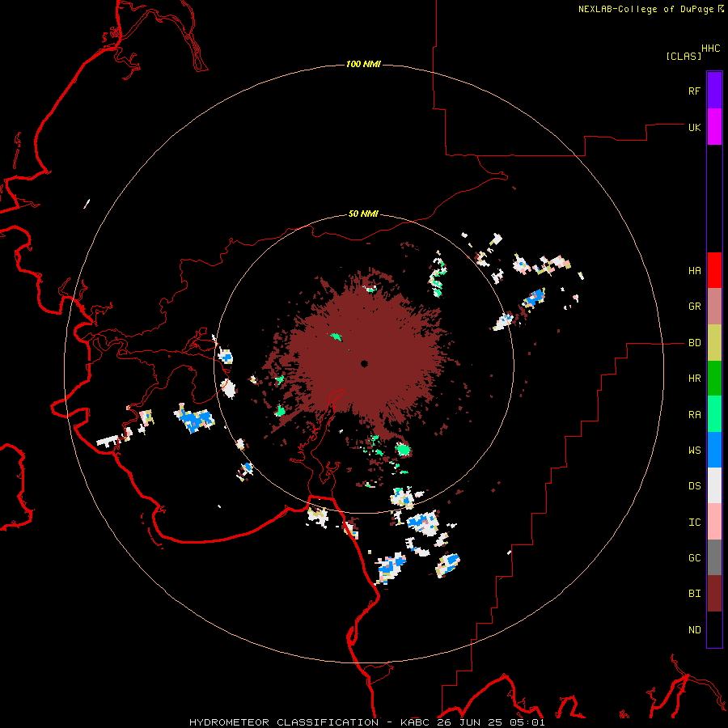
Task: Click the UK legend label
Action: tap(694, 127)
